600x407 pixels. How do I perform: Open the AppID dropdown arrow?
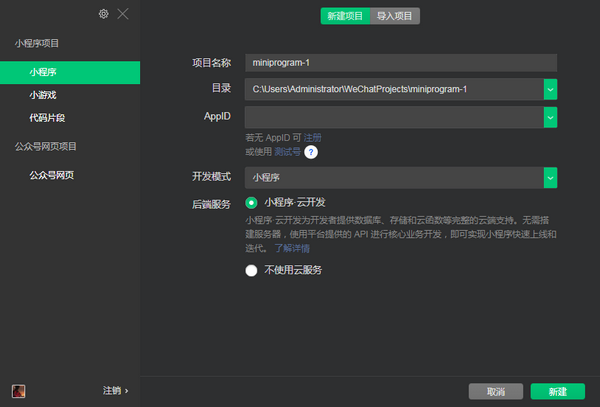point(550,117)
